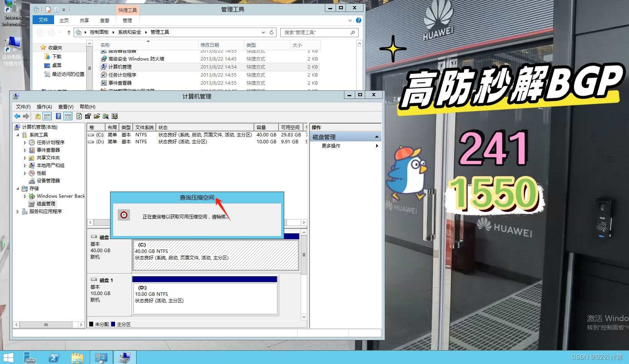Open the 查看(V) menu

(66, 107)
